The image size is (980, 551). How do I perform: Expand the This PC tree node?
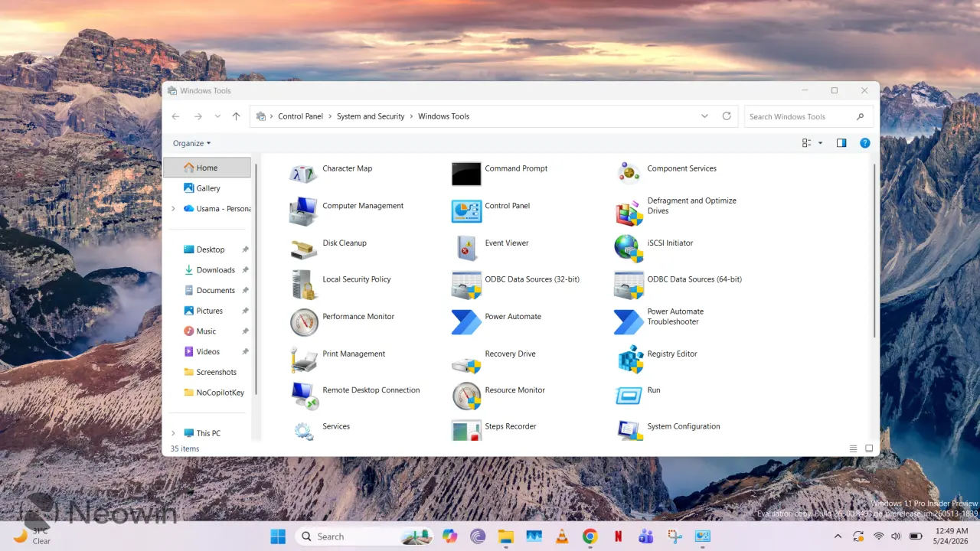click(173, 433)
